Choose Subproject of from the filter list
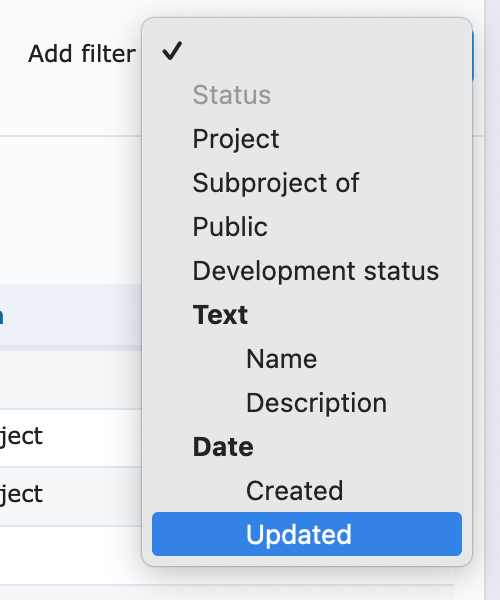 (275, 183)
